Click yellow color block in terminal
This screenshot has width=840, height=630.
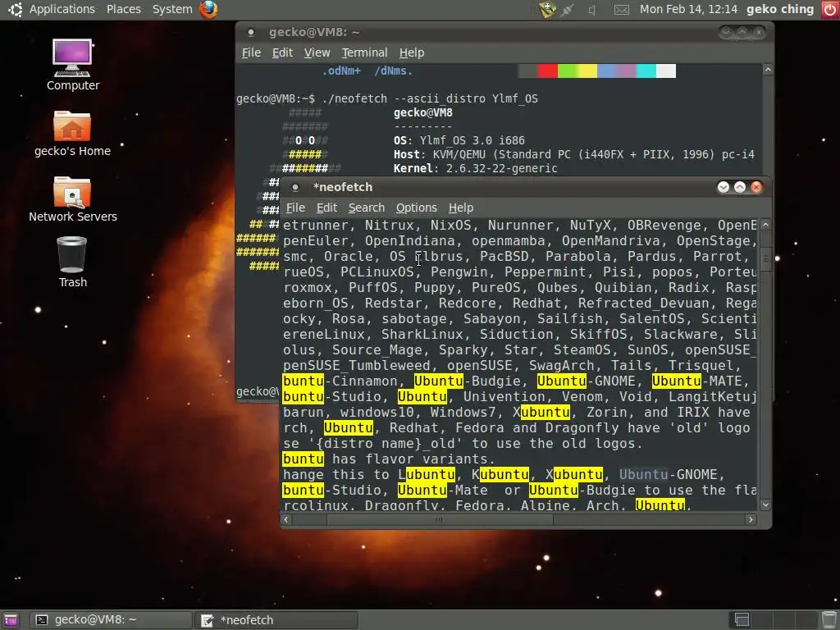587,71
